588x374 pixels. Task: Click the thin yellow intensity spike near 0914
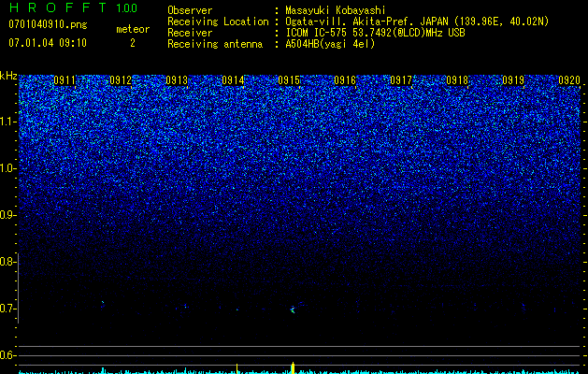pos(237,368)
